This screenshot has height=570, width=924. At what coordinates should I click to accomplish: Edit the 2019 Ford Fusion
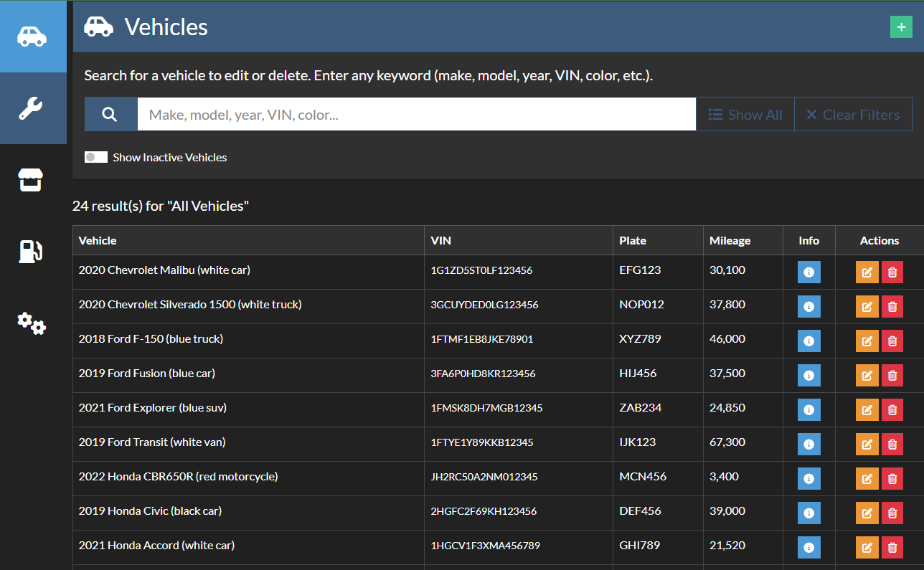[x=867, y=375]
